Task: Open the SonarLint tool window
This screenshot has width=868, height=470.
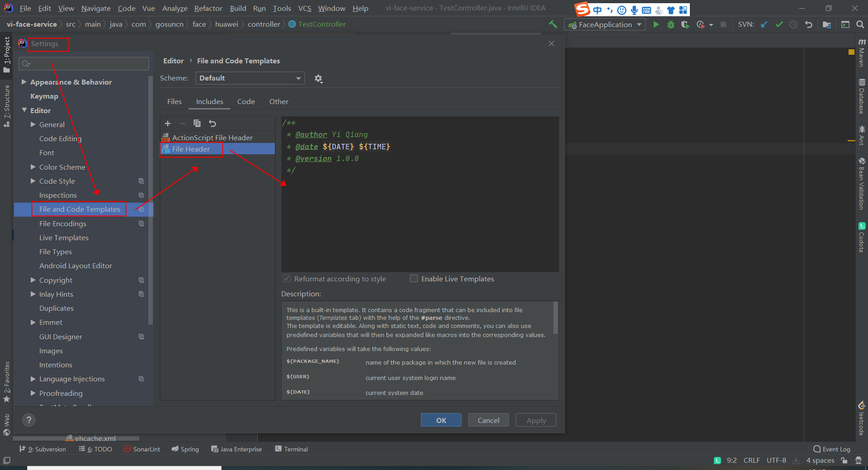Action: pos(142,449)
